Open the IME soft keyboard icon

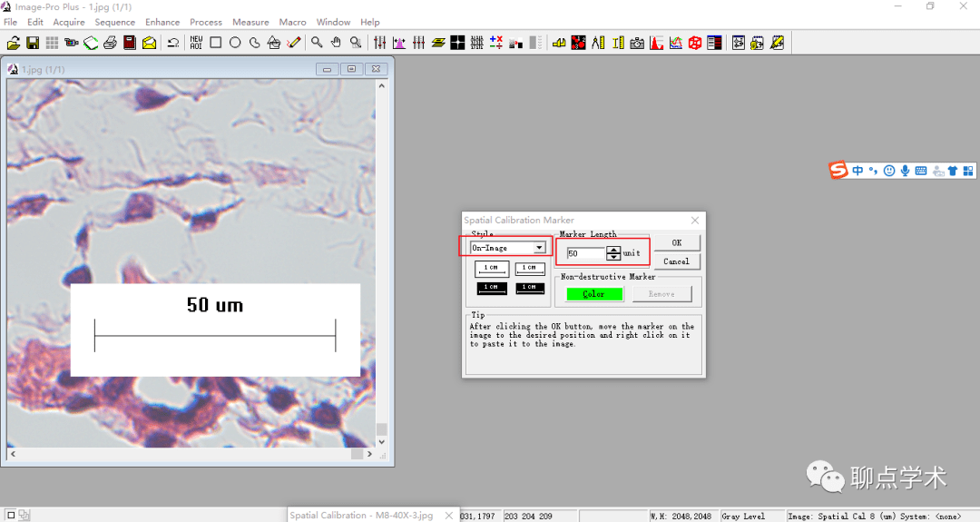tap(921, 171)
